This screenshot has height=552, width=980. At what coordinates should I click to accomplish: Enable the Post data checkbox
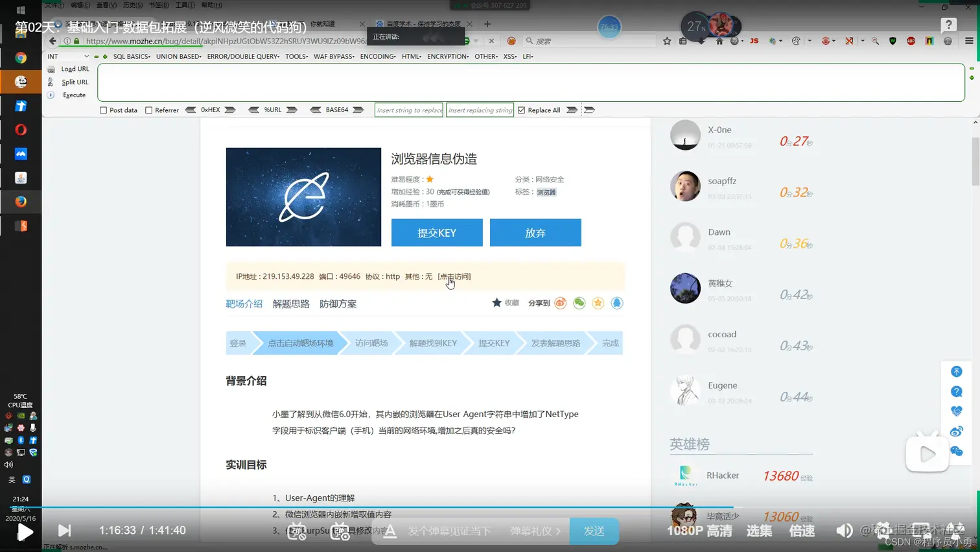(103, 110)
